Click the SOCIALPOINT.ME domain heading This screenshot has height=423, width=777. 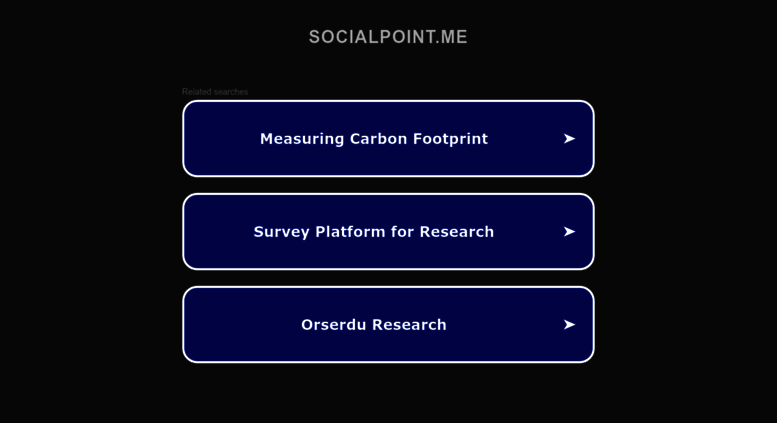pos(388,37)
